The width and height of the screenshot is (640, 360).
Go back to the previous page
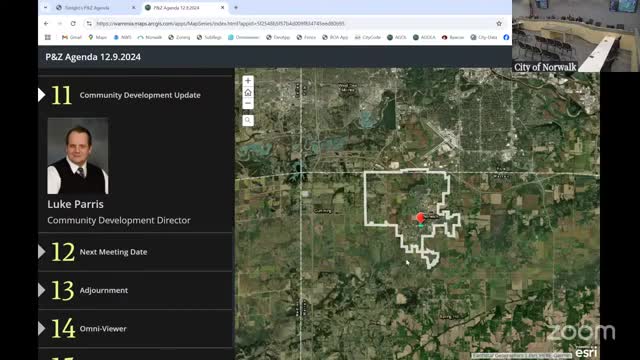click(x=46, y=24)
